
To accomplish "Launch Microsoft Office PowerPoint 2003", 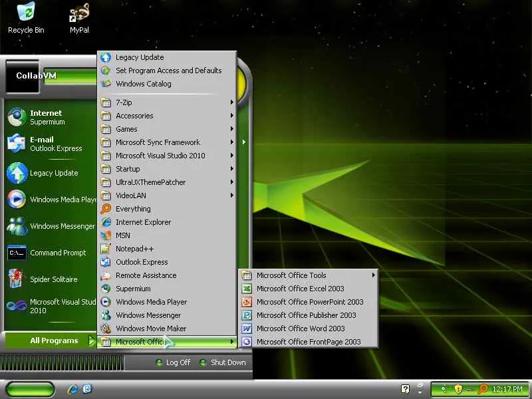I will 309,302.
